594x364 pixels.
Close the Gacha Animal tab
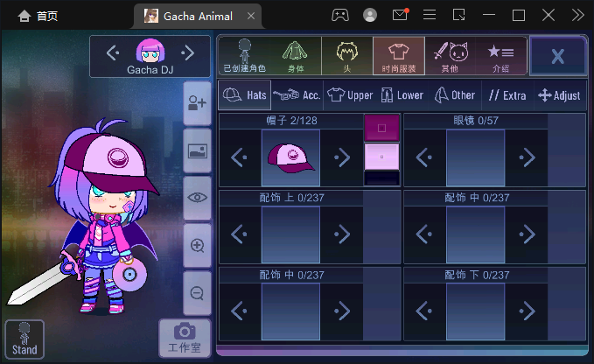tap(251, 16)
